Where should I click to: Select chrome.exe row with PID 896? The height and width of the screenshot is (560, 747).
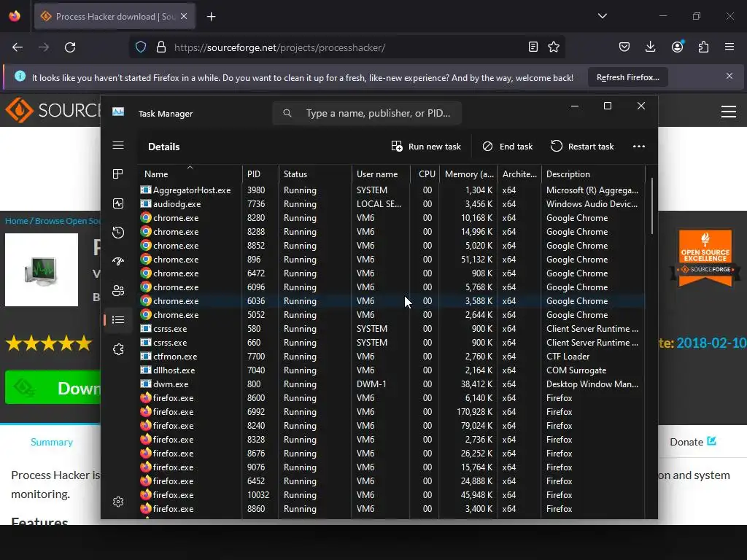(392, 260)
